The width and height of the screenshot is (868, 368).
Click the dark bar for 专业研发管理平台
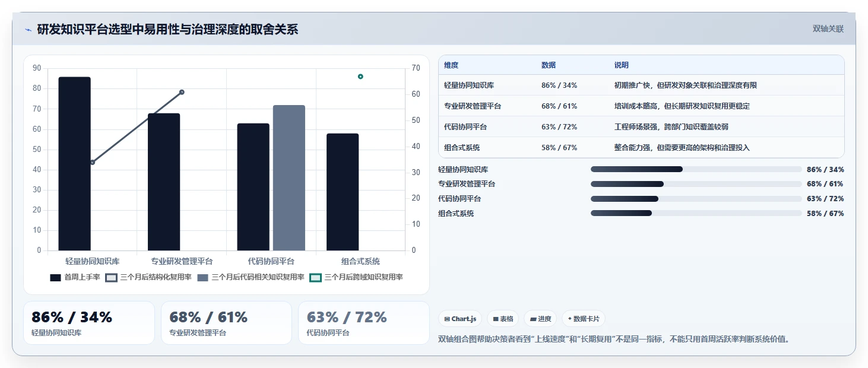click(164, 182)
